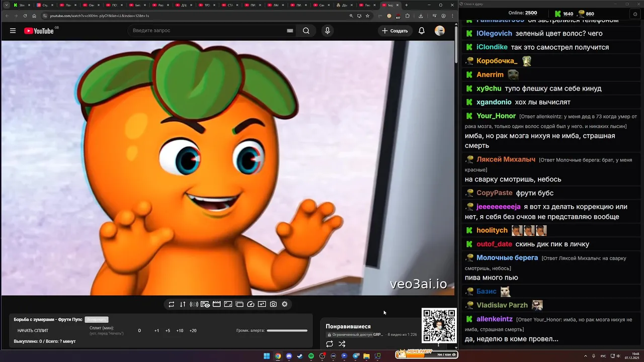The image size is (644, 362).
Task: Click username Your_Honor in chat window
Action: click(x=496, y=116)
